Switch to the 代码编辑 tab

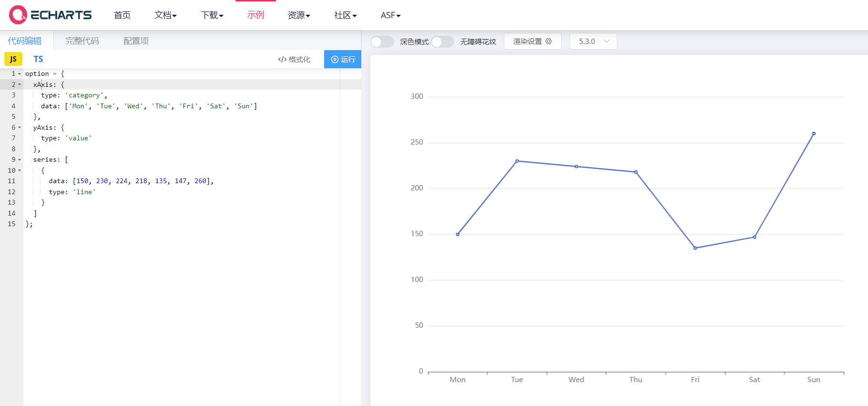25,41
